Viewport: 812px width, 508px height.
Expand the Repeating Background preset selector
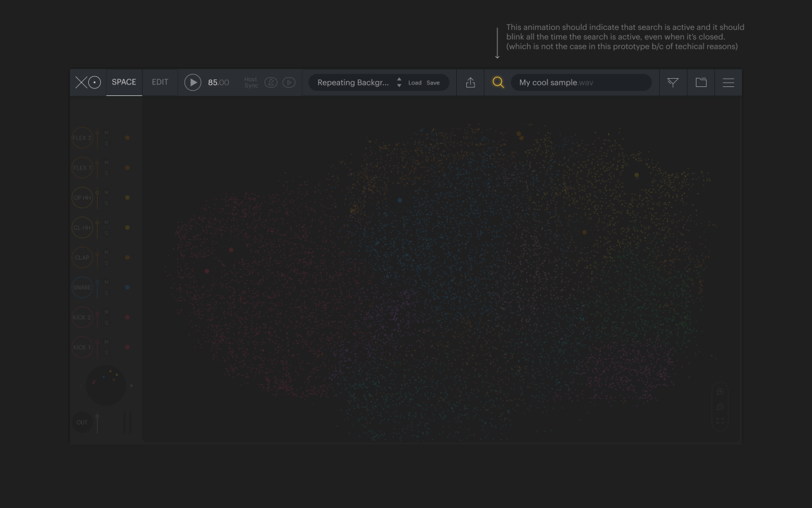(x=353, y=83)
